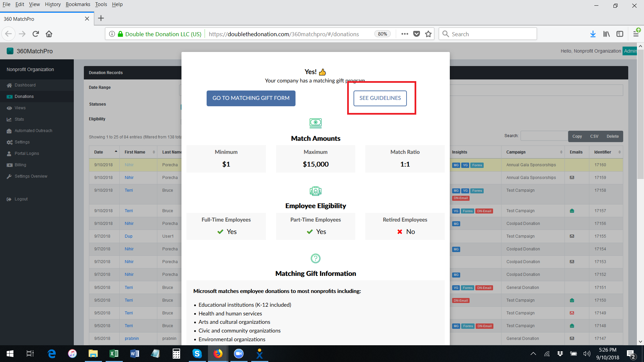
Task: Show hidden system tray icons chevron
Action: [x=533, y=354]
